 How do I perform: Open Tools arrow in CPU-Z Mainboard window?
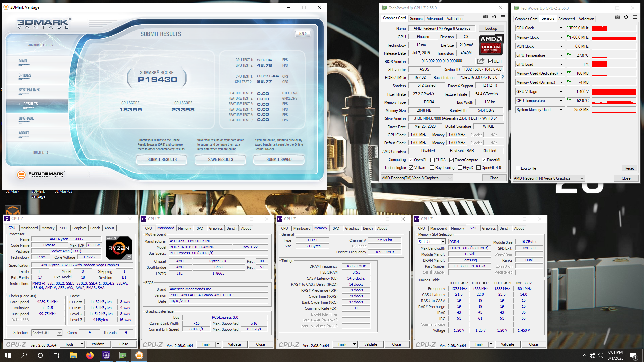218,344
